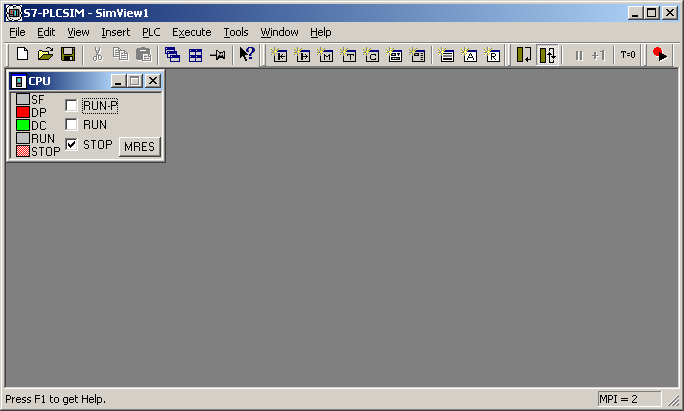
Task: Open the File menu
Action: pyautogui.click(x=17, y=32)
